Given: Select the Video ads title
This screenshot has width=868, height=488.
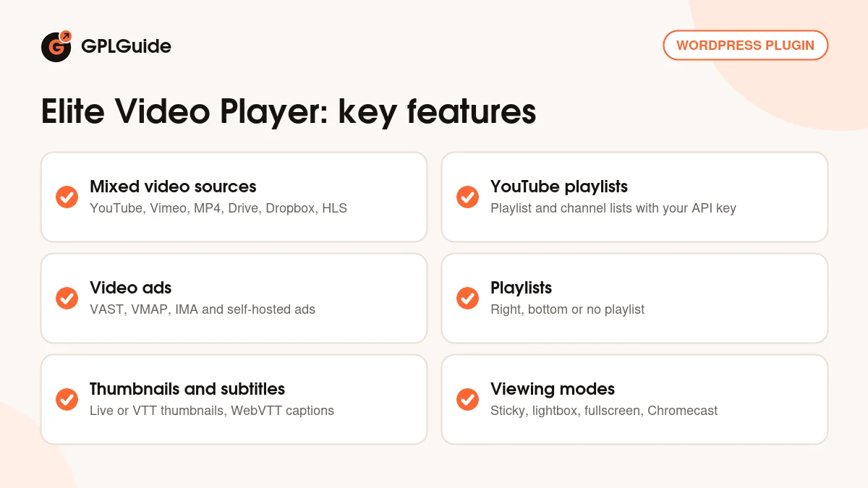Looking at the screenshot, I should pos(131,288).
